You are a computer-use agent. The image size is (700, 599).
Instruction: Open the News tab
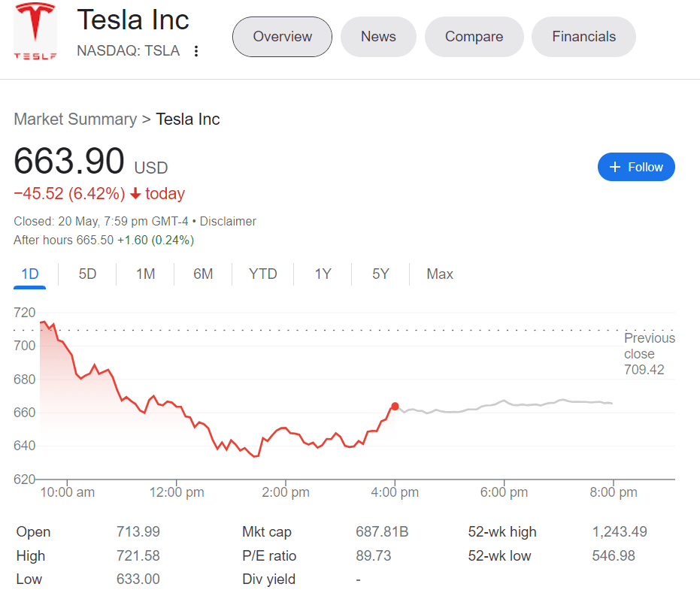[x=378, y=37]
